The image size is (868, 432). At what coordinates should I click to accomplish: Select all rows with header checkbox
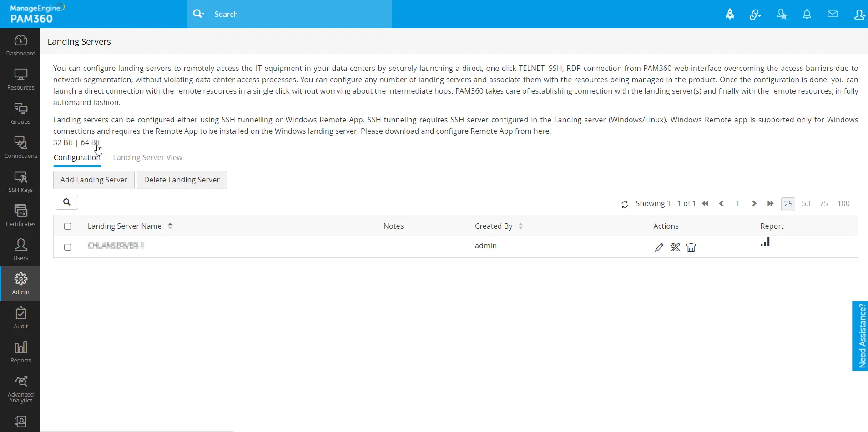[67, 226]
